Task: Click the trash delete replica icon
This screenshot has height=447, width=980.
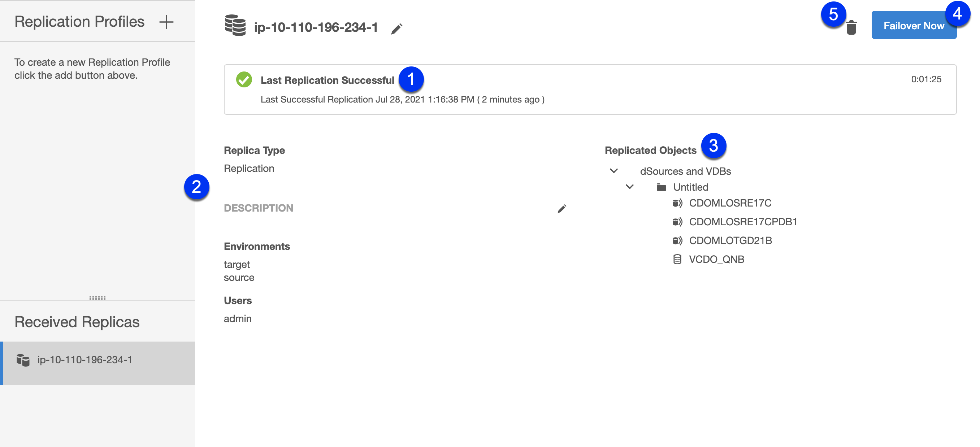Action: tap(851, 28)
